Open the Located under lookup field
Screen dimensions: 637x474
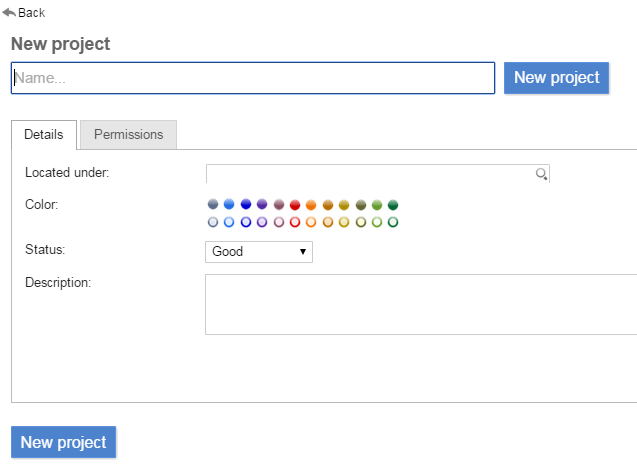[370, 175]
